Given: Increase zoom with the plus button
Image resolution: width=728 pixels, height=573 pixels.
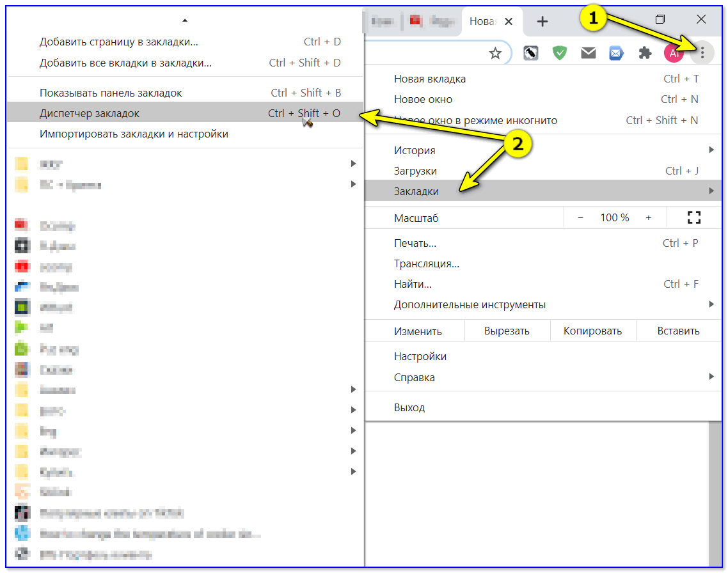Looking at the screenshot, I should coord(649,217).
